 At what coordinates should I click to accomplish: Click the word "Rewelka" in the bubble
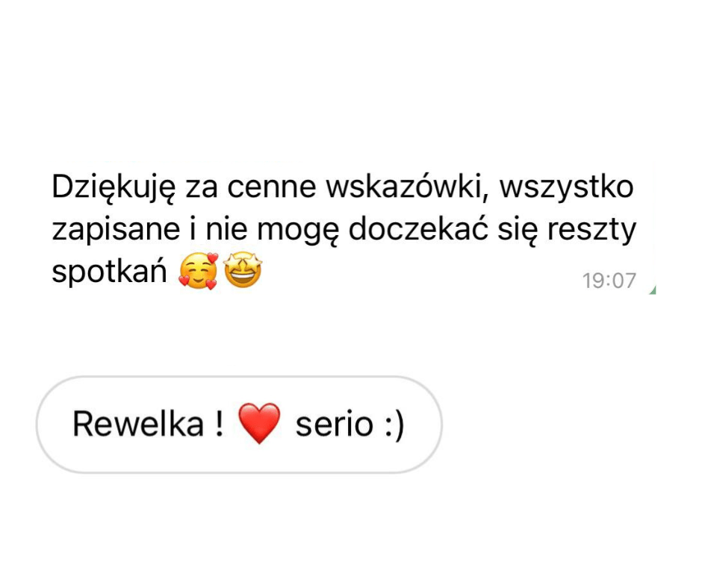point(138,423)
